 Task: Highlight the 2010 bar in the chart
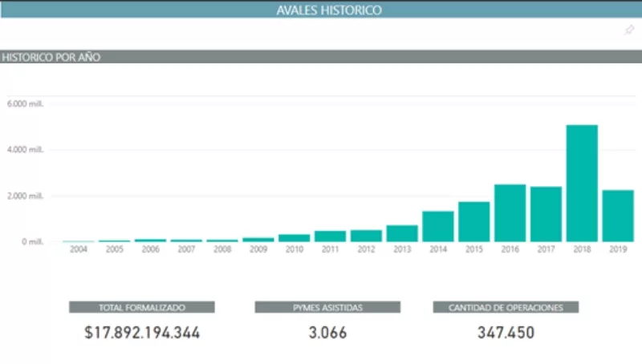[x=294, y=237]
